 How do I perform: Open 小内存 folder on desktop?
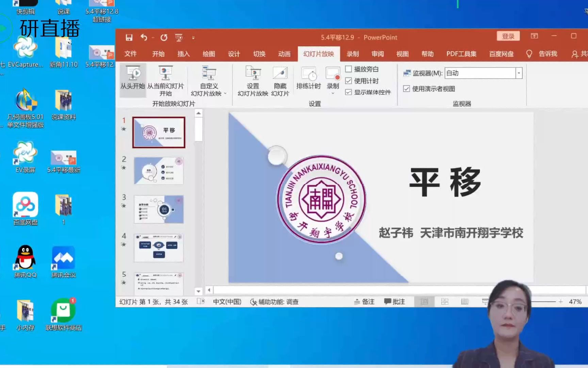coord(26,315)
